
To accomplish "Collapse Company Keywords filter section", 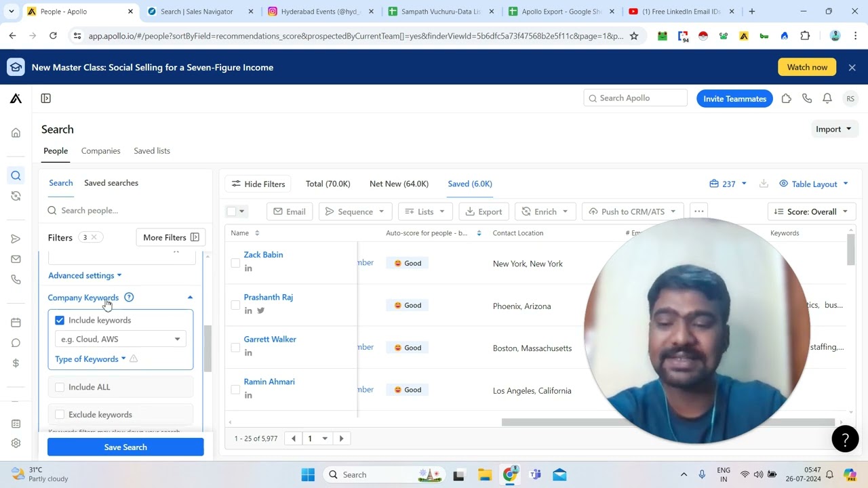I will tap(190, 298).
